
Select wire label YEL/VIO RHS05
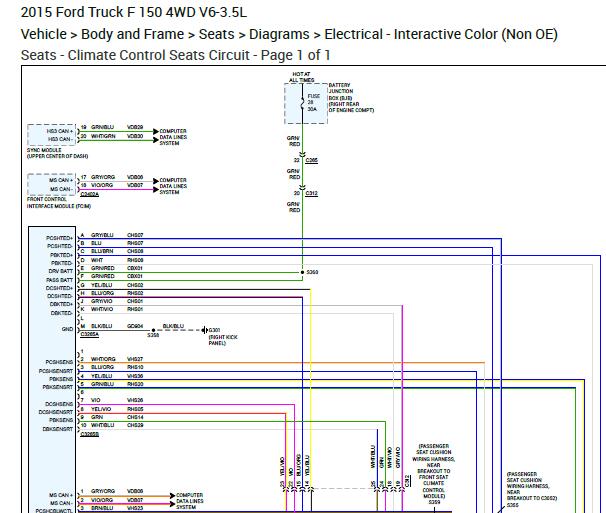click(117, 409)
